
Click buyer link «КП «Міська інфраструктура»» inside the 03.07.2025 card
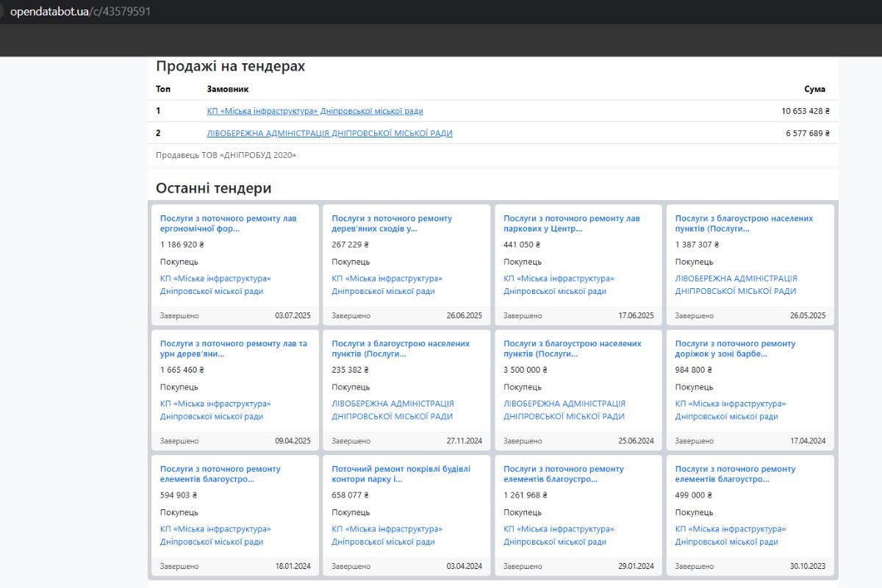pos(215,284)
